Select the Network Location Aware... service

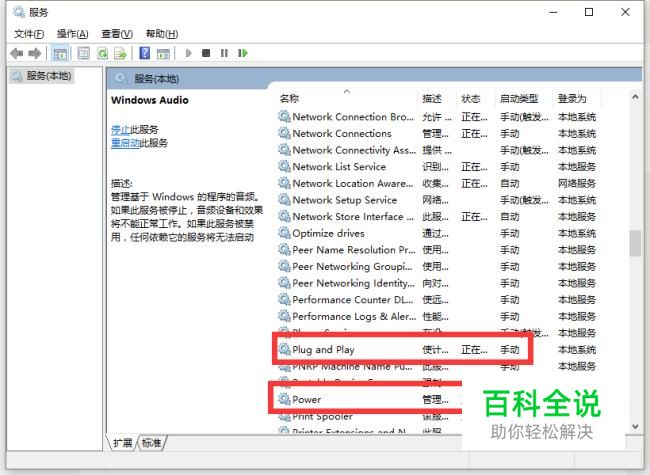[437, 183]
